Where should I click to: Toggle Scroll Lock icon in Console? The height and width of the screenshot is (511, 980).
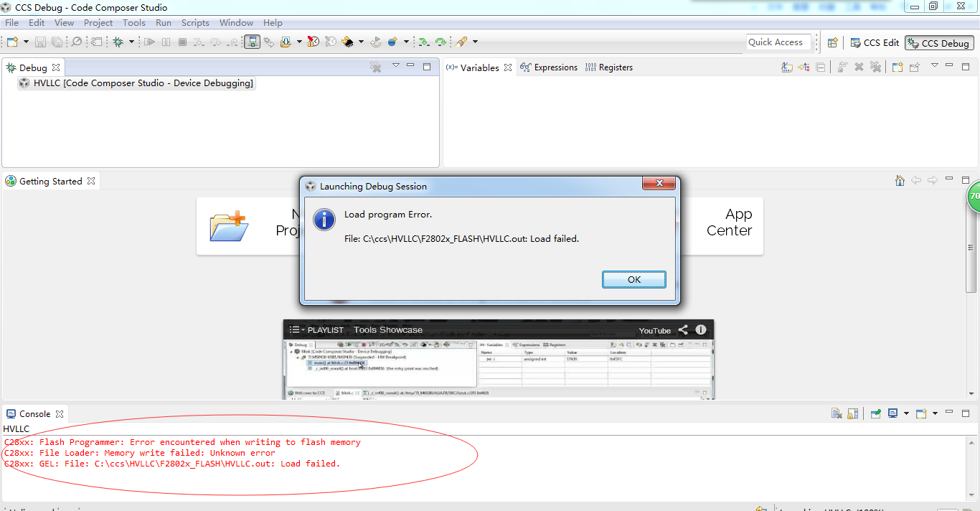pos(853,413)
